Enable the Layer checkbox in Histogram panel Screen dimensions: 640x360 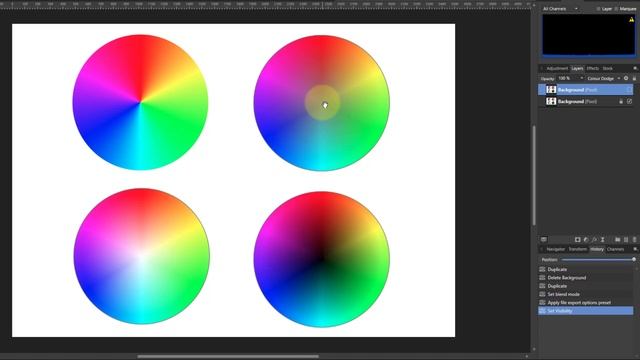point(598,9)
